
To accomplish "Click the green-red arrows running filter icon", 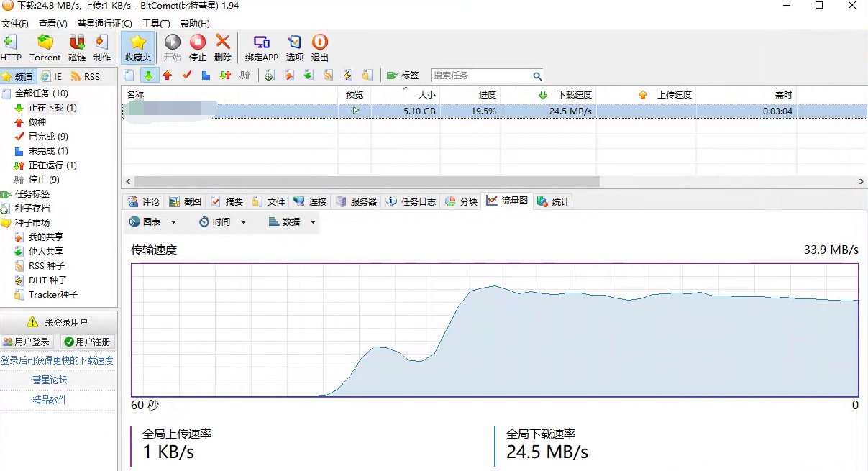I will point(225,75).
